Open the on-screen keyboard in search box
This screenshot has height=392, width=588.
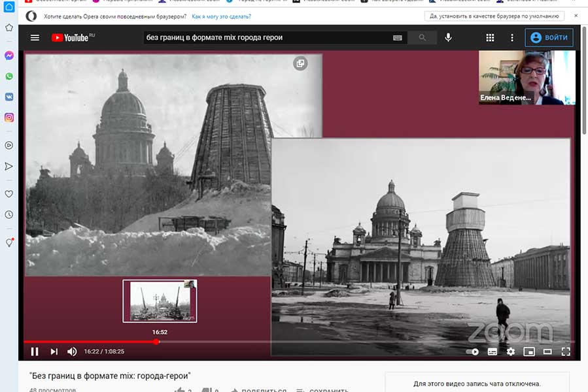398,37
